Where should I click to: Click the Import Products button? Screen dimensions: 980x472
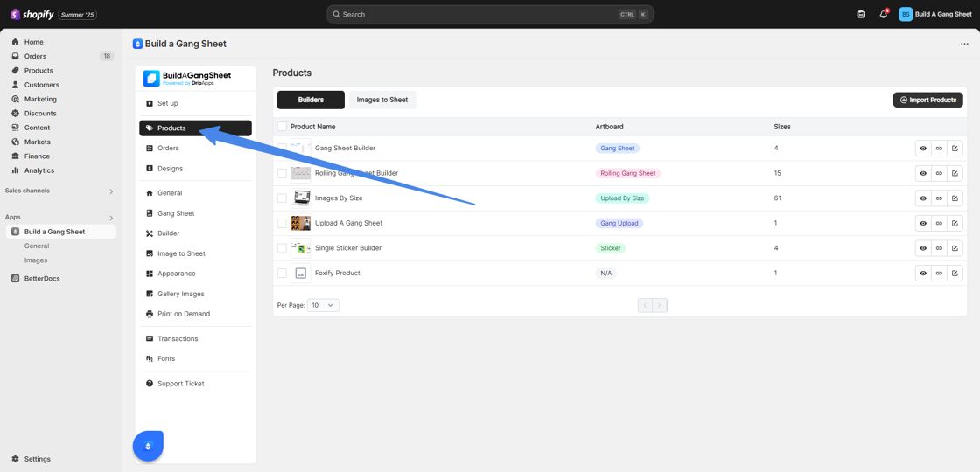pyautogui.click(x=928, y=100)
